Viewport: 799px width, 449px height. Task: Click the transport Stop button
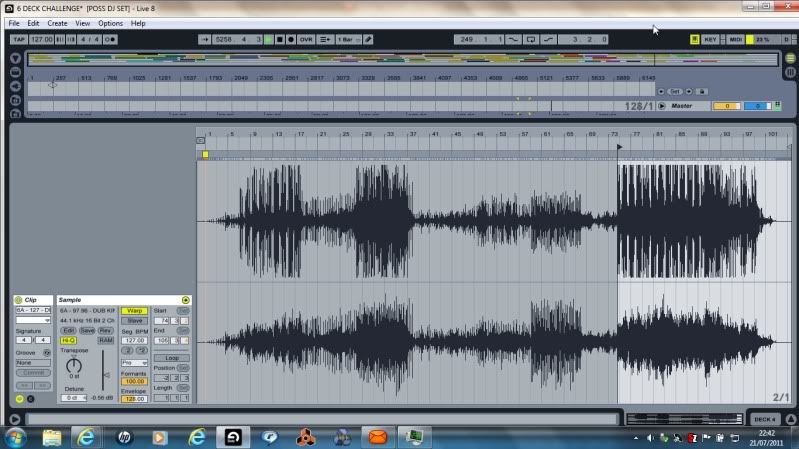click(x=279, y=39)
